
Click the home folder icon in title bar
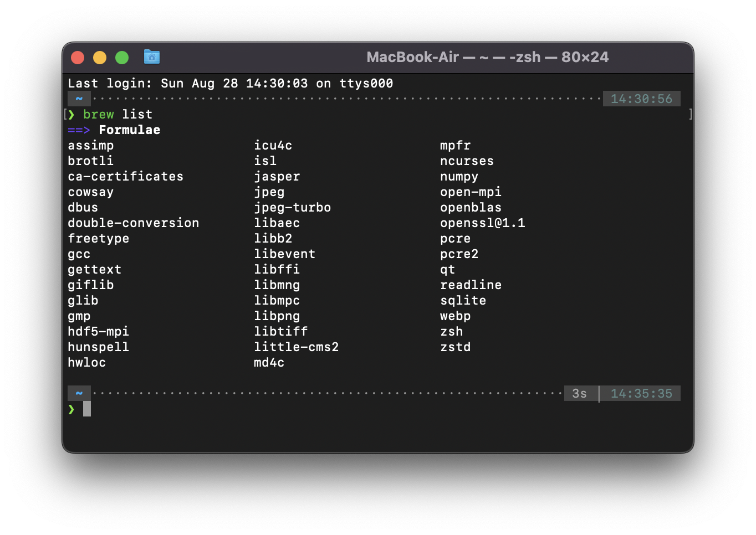tap(151, 57)
